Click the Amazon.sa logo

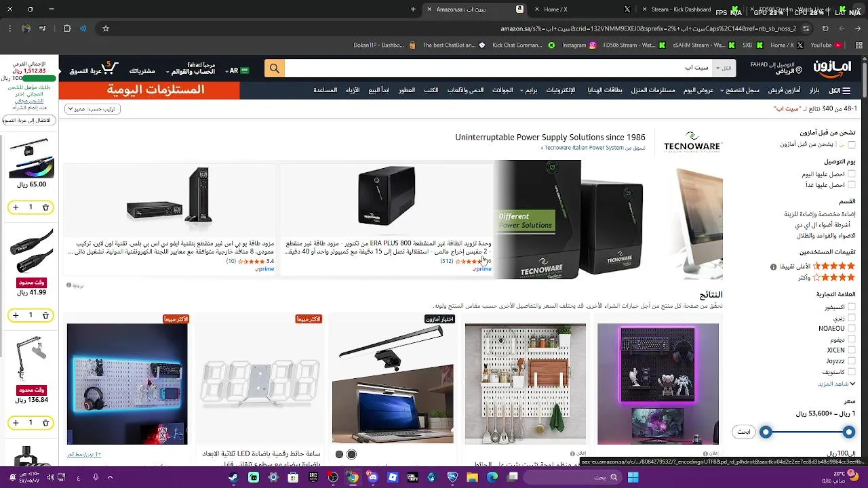pyautogui.click(x=831, y=68)
